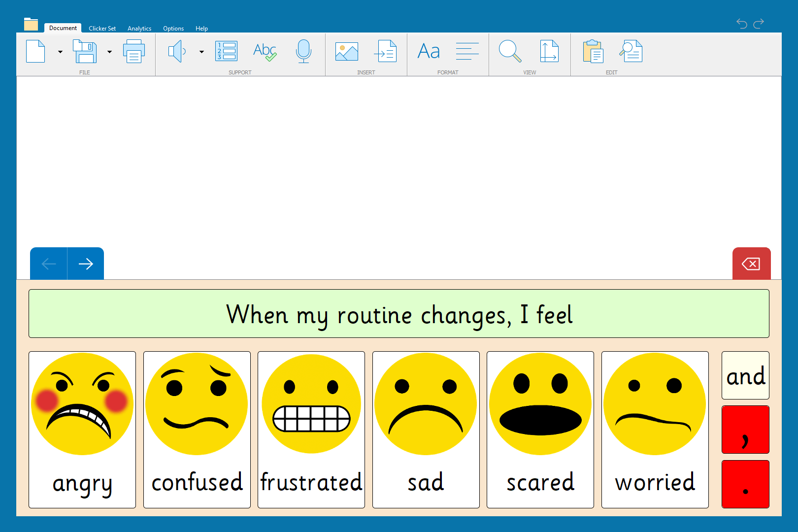798x532 pixels.
Task: Click the Save document floppy icon
Action: click(x=85, y=51)
